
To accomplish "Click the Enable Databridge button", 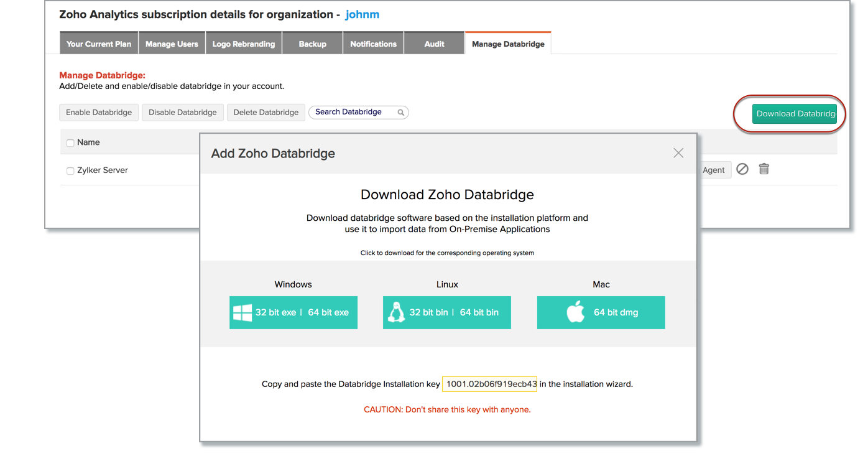I will tap(99, 113).
